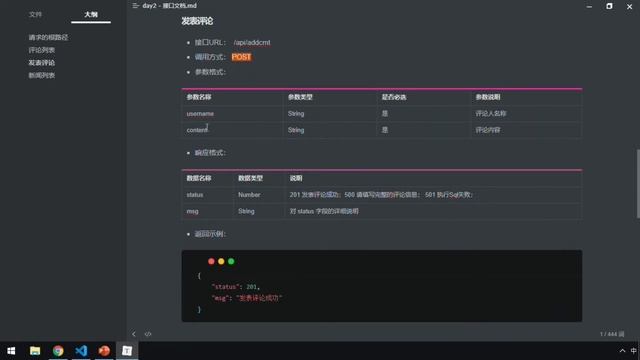
Task: Open the Windows Start menu
Action: [x=11, y=351]
